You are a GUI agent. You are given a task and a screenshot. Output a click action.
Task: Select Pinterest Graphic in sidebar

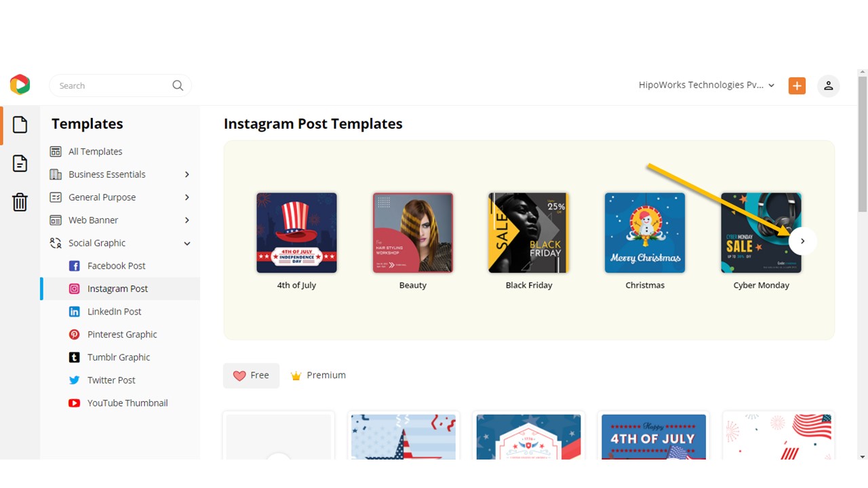pos(122,334)
